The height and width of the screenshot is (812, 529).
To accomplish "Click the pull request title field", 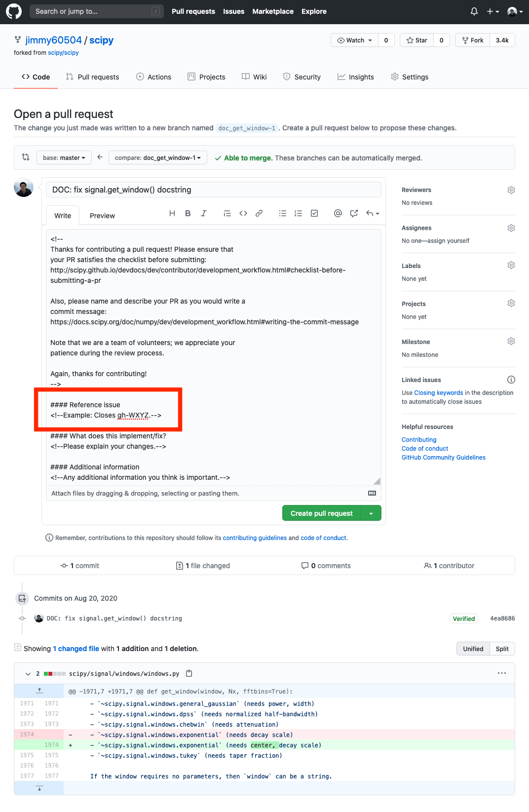I will pos(214,190).
